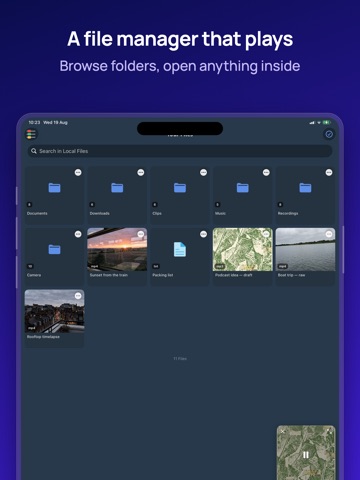Show more options for Boat trip raw
The height and width of the screenshot is (480, 360).
pyautogui.click(x=329, y=234)
